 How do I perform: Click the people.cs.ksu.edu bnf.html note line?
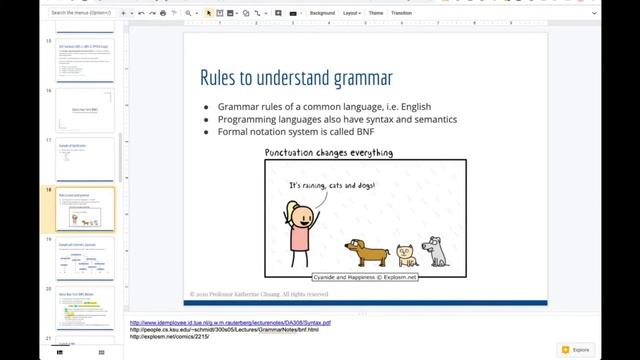(224, 329)
